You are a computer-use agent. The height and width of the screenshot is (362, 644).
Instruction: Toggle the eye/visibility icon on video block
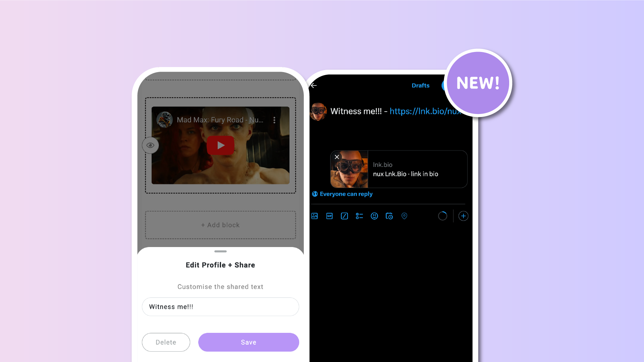tap(150, 145)
